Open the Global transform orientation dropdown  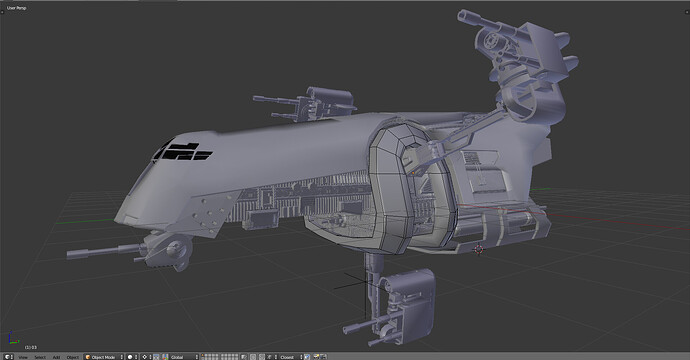(183, 357)
